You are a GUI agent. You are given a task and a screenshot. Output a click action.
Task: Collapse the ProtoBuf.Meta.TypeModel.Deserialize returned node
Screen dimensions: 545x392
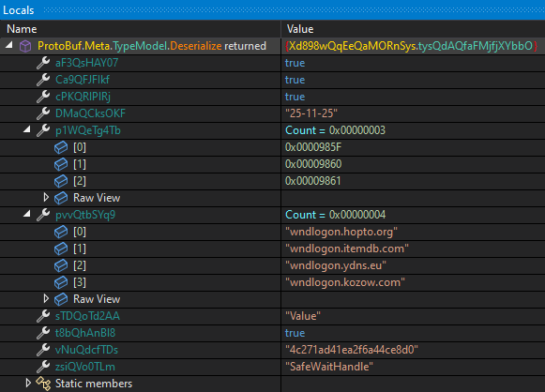coord(9,45)
